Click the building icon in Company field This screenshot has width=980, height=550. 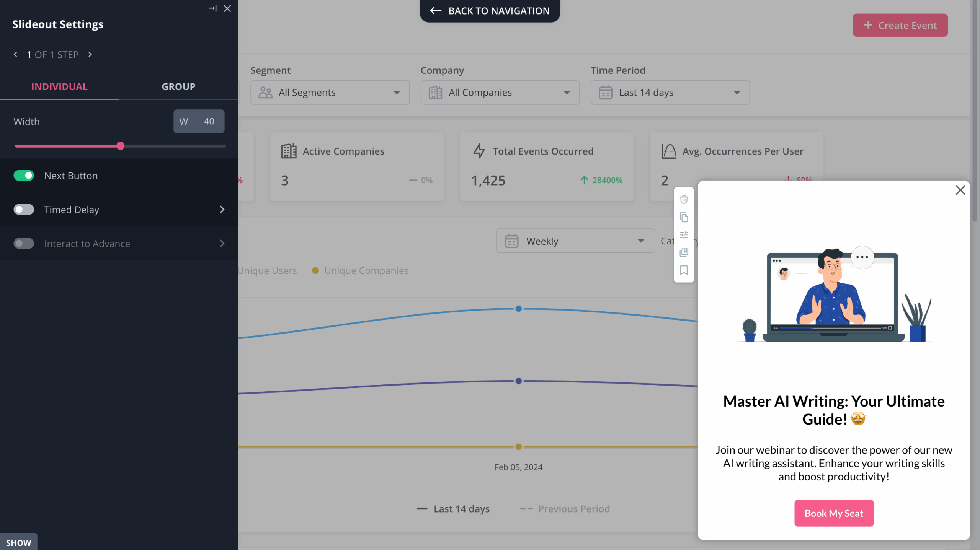pyautogui.click(x=435, y=93)
